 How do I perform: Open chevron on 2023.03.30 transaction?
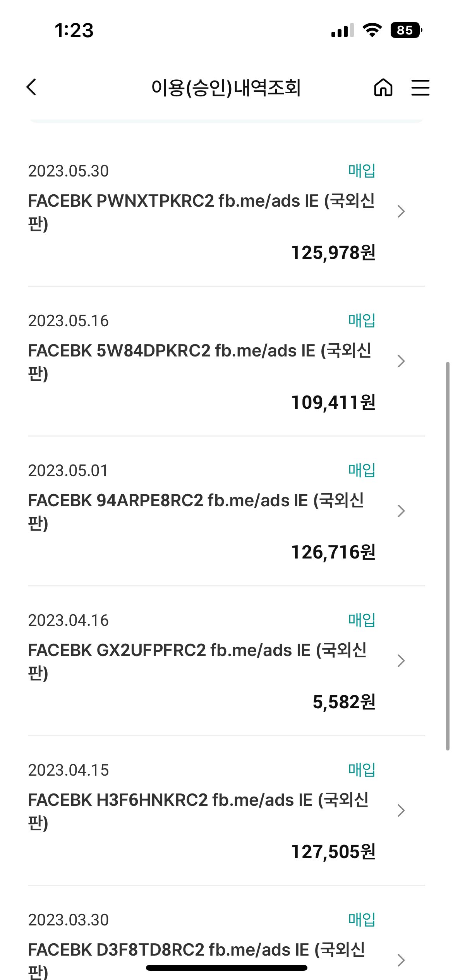pyautogui.click(x=401, y=960)
